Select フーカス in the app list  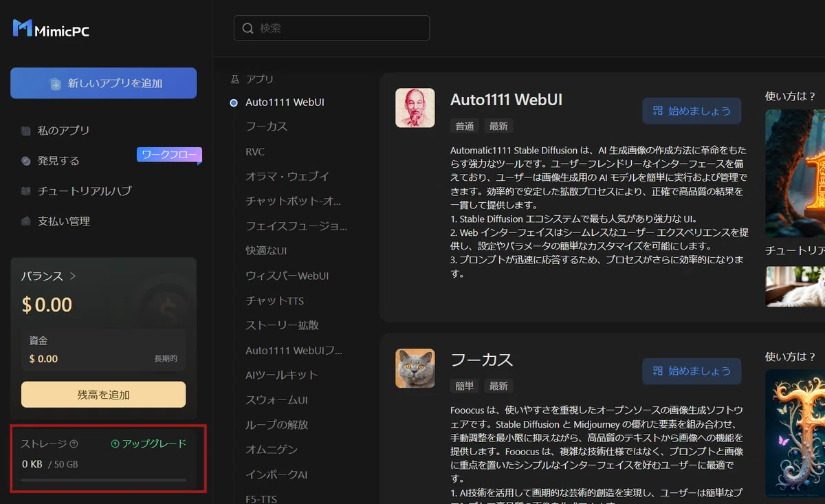point(267,127)
